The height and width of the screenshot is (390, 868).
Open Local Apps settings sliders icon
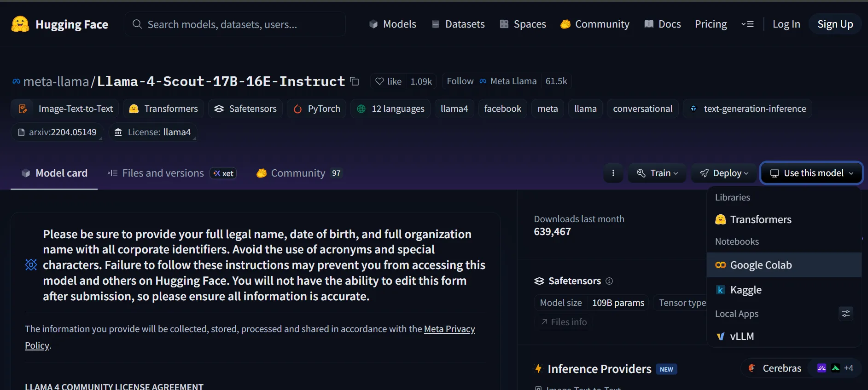pyautogui.click(x=846, y=314)
